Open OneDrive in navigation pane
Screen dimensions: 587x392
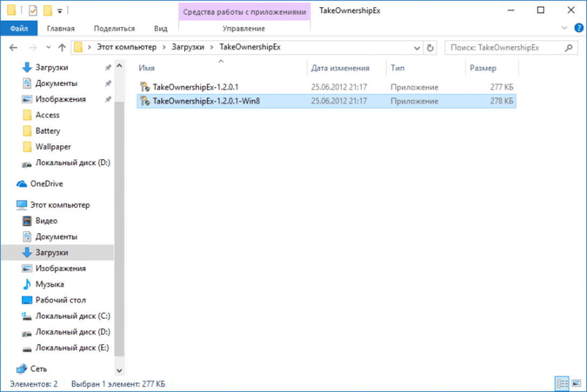tap(46, 184)
